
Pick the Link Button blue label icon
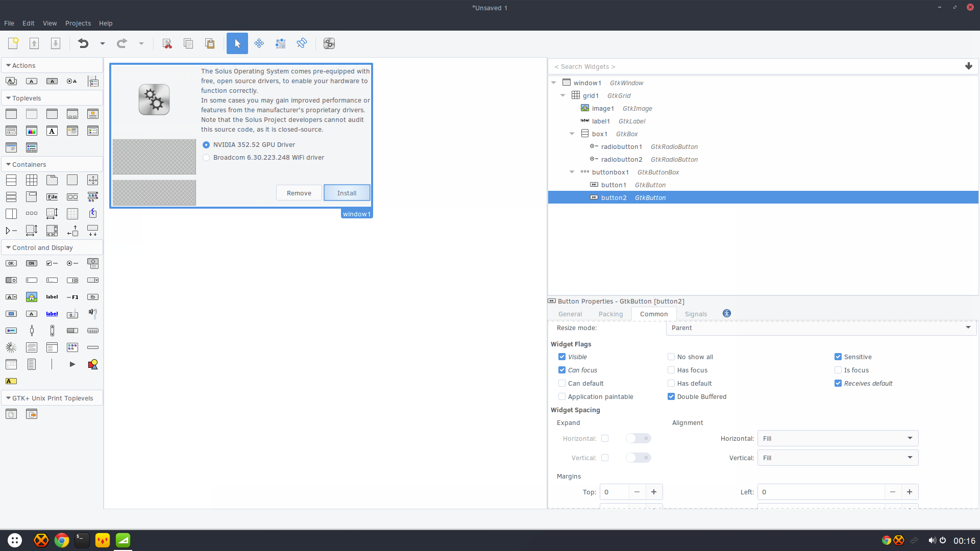52,314
